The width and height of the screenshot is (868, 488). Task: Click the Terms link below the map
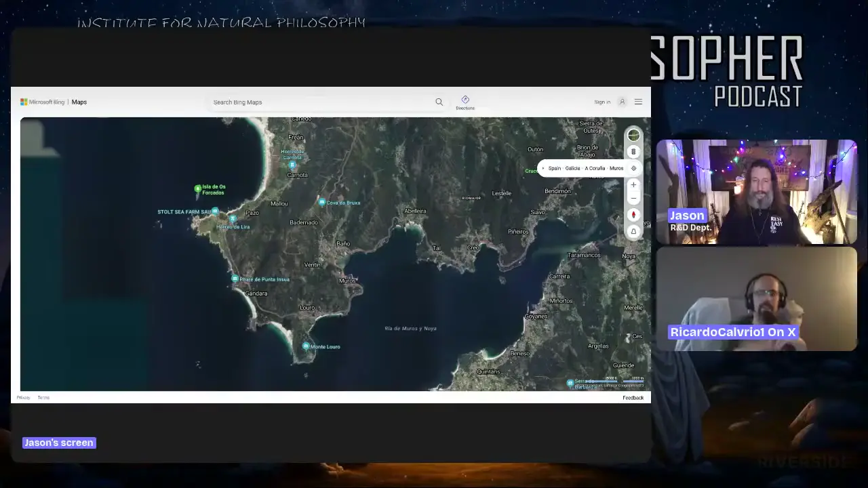(43, 398)
